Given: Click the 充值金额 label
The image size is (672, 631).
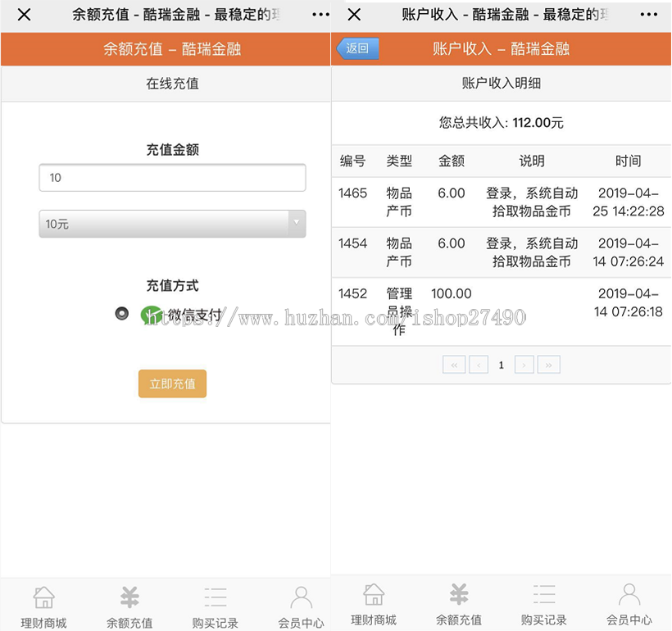Looking at the screenshot, I should pos(172,150).
